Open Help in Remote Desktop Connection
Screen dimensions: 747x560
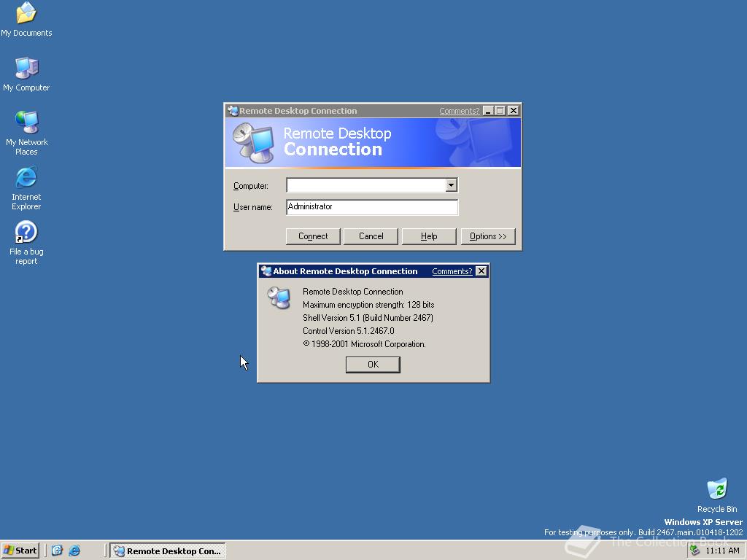click(x=429, y=236)
